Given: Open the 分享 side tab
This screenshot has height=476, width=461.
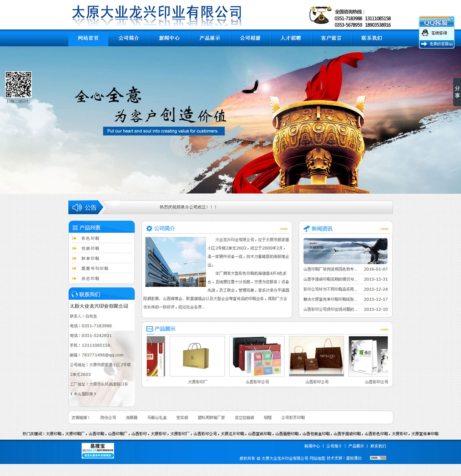Looking at the screenshot, I should click(457, 92).
